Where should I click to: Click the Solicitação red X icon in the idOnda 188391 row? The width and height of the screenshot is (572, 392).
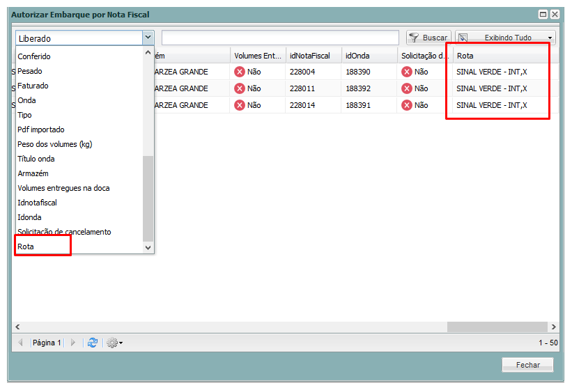(407, 105)
